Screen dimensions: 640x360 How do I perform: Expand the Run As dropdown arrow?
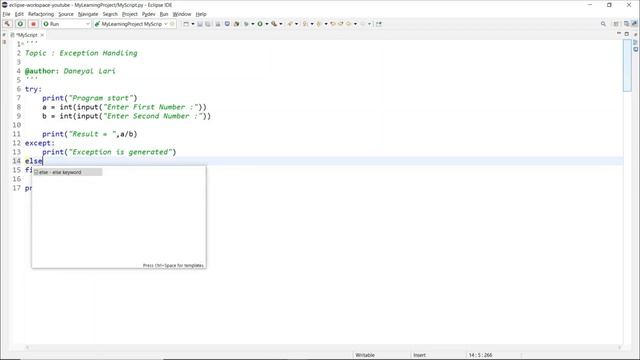pyautogui.click(x=267, y=24)
